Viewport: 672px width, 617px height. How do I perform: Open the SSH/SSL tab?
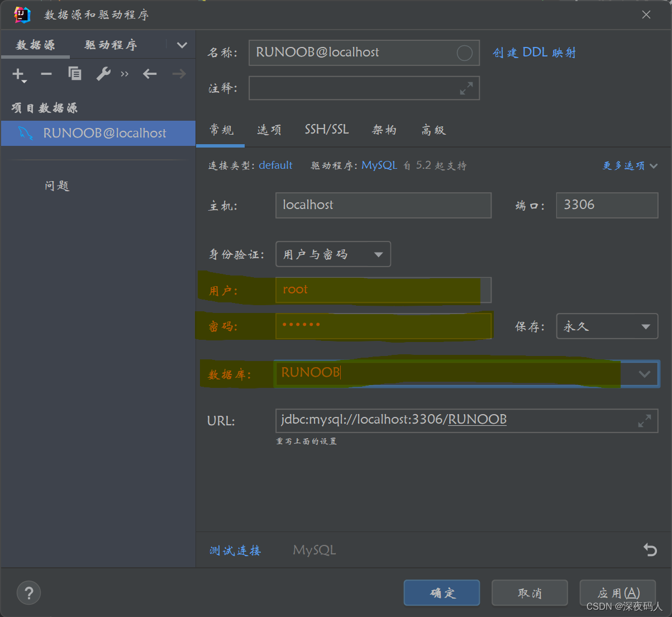click(x=327, y=130)
